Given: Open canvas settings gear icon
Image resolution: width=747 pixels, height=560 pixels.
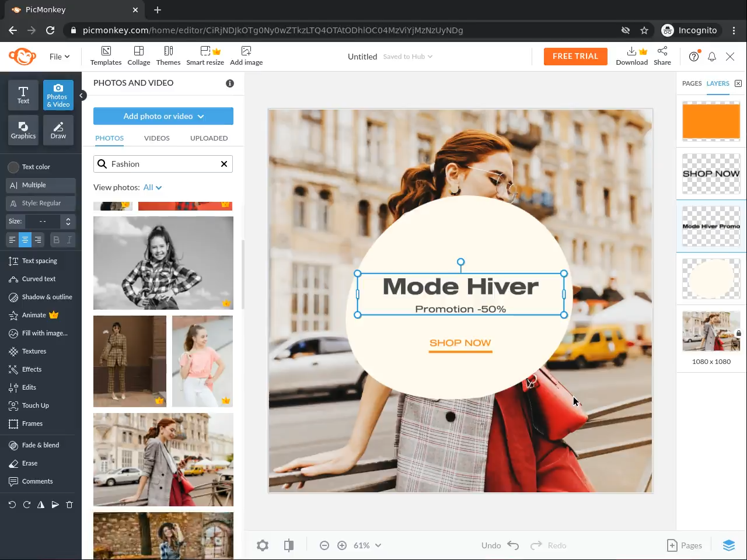Looking at the screenshot, I should coord(263,545).
